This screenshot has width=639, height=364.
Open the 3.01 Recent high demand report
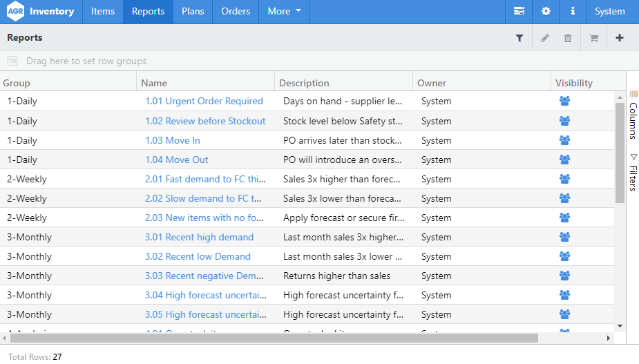[199, 237]
